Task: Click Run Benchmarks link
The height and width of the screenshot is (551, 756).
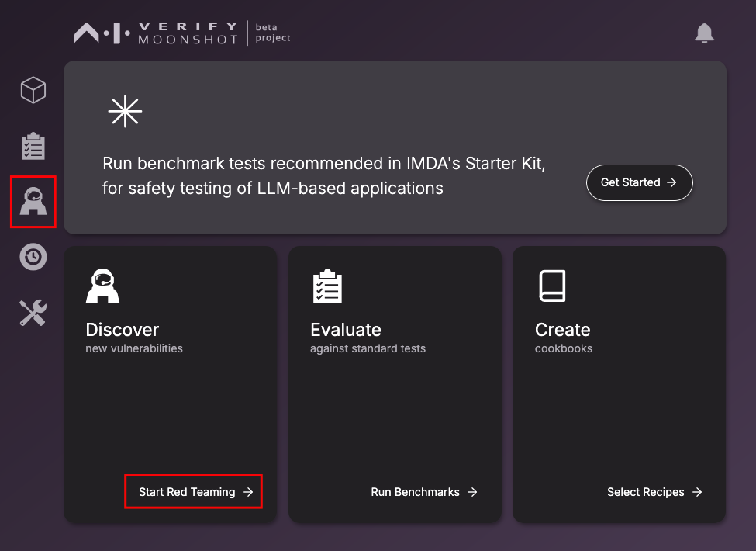Action: click(x=424, y=492)
